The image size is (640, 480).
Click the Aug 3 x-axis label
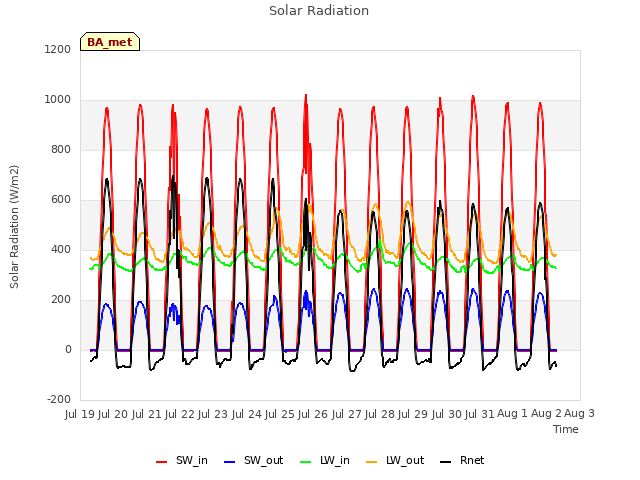coord(579,414)
